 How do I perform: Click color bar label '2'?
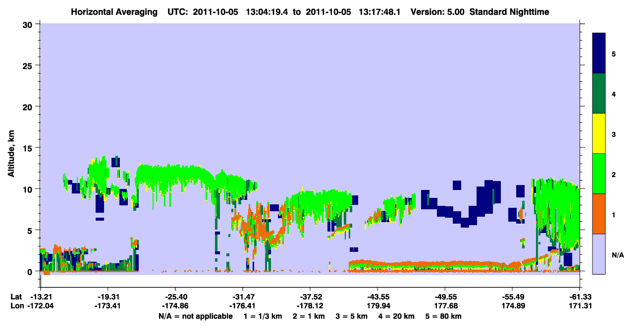(x=614, y=174)
